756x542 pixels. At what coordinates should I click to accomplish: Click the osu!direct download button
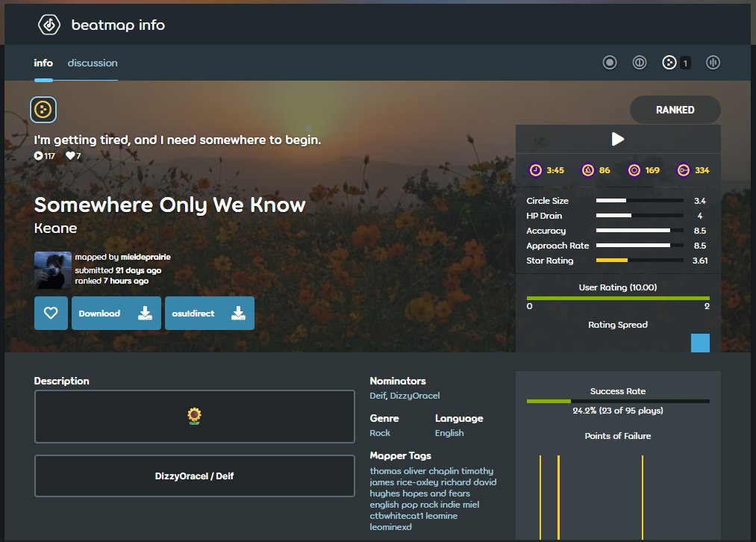[x=210, y=313]
